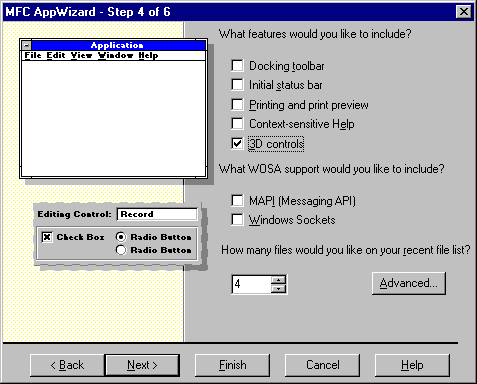This screenshot has width=477, height=384.
Task: Click View in the preview menu bar
Action: (x=81, y=55)
